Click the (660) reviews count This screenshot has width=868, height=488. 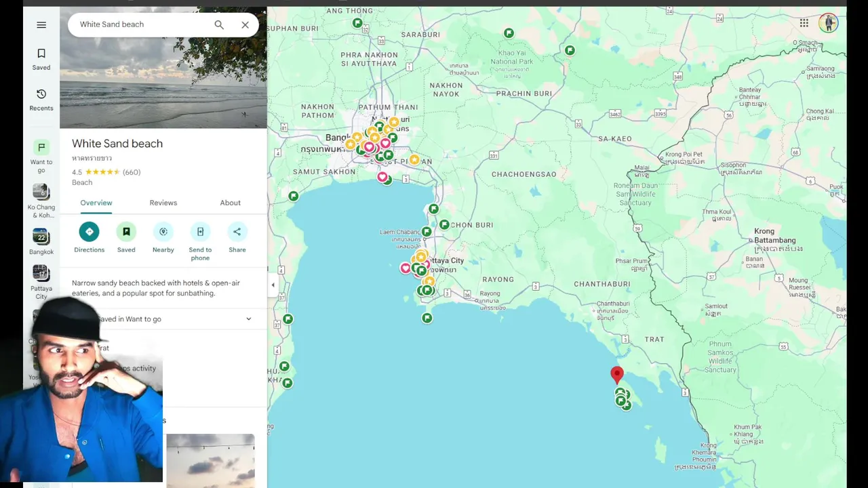[132, 172]
